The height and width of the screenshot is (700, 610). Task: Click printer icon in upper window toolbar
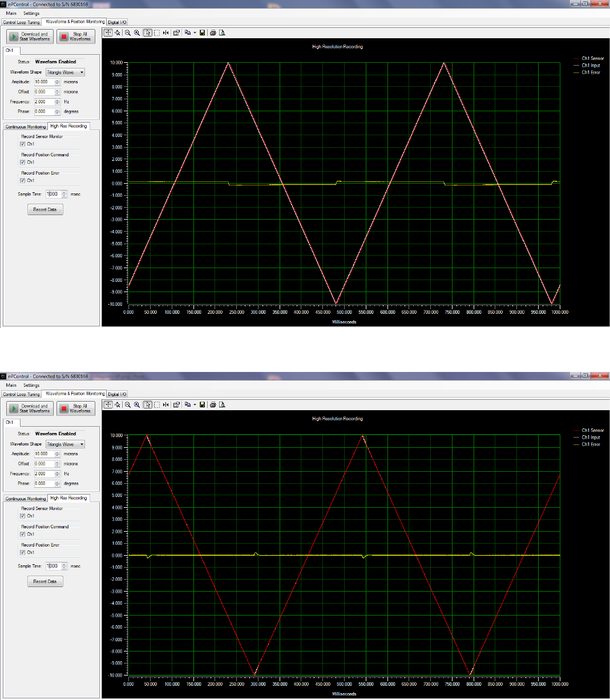(x=213, y=33)
